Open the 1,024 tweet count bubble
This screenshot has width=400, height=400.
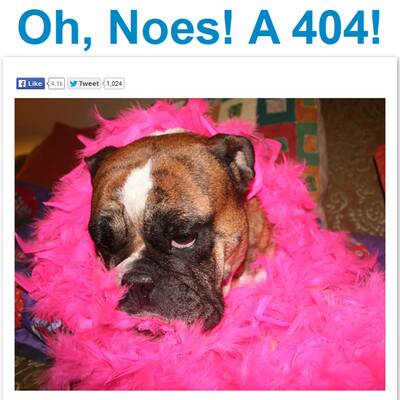pos(114,83)
